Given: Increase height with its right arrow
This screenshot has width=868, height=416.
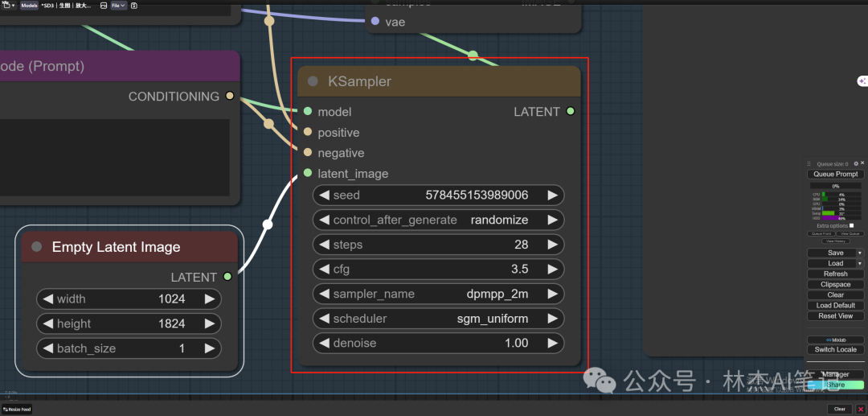Looking at the screenshot, I should (x=209, y=323).
